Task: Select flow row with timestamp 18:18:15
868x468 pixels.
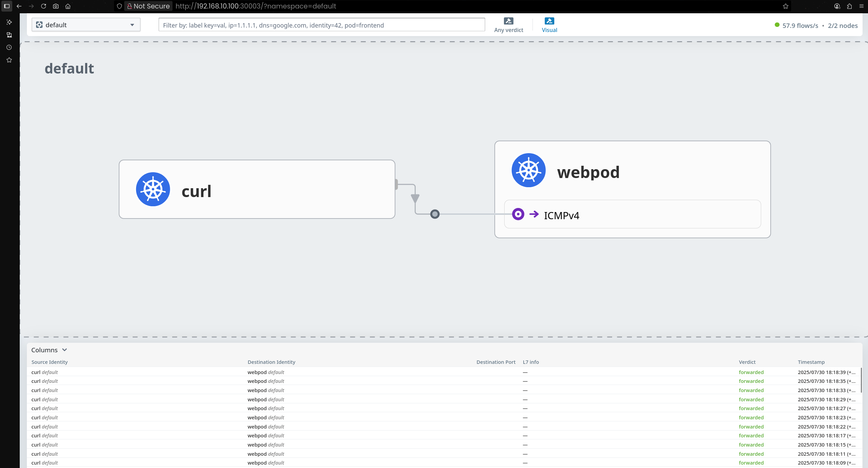Action: pos(444,445)
